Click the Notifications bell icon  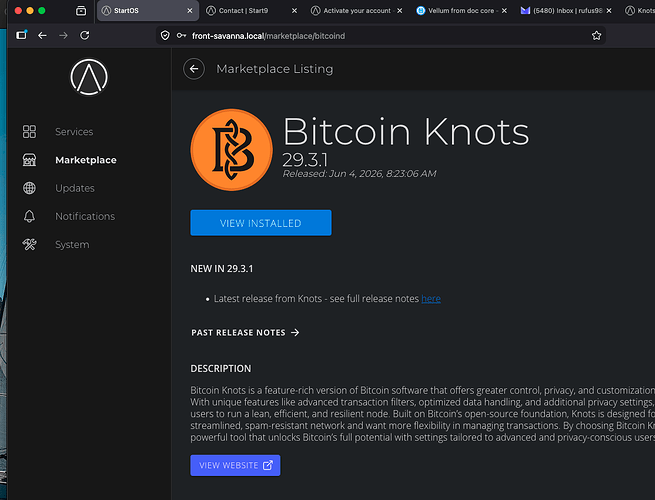(x=29, y=216)
